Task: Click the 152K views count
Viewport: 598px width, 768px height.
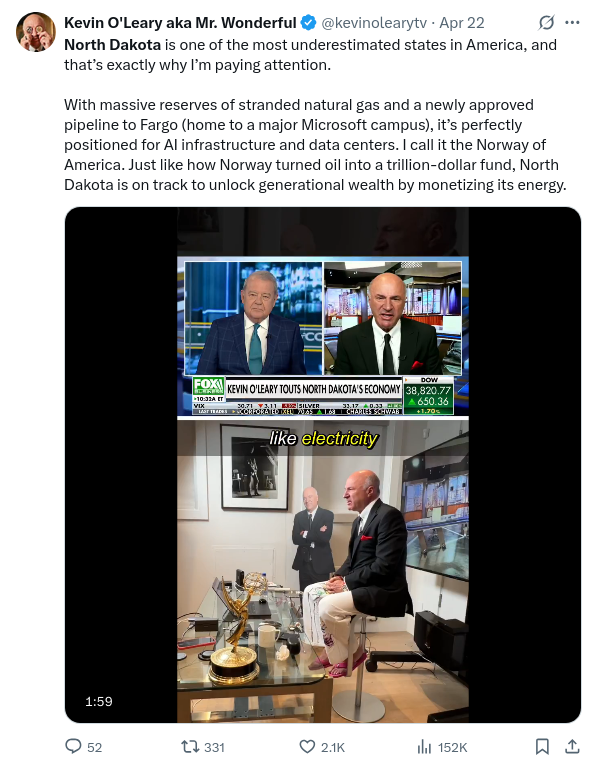Action: coord(453,747)
